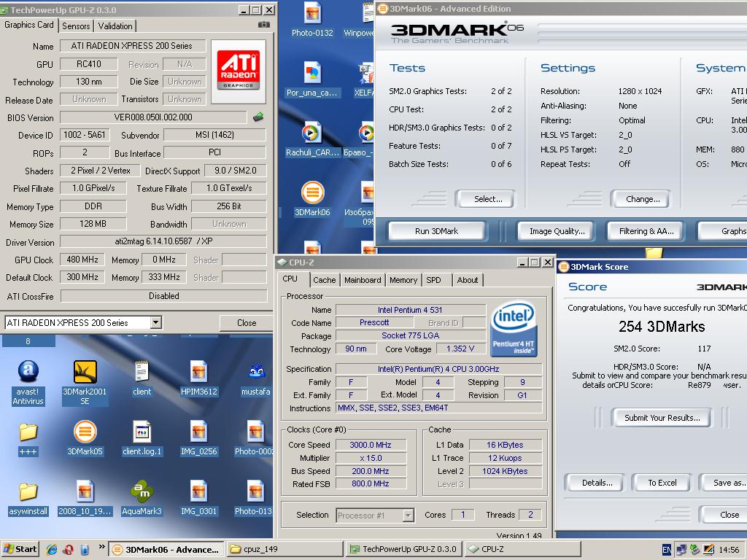747x560 pixels.
Task: Select the Por_una_ca... desktop file icon
Action: click(x=312, y=79)
